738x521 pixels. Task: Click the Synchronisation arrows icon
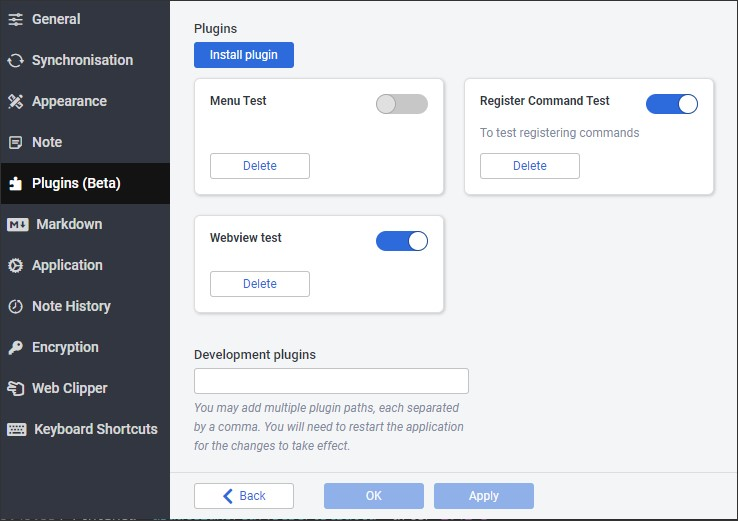[x=16, y=60]
